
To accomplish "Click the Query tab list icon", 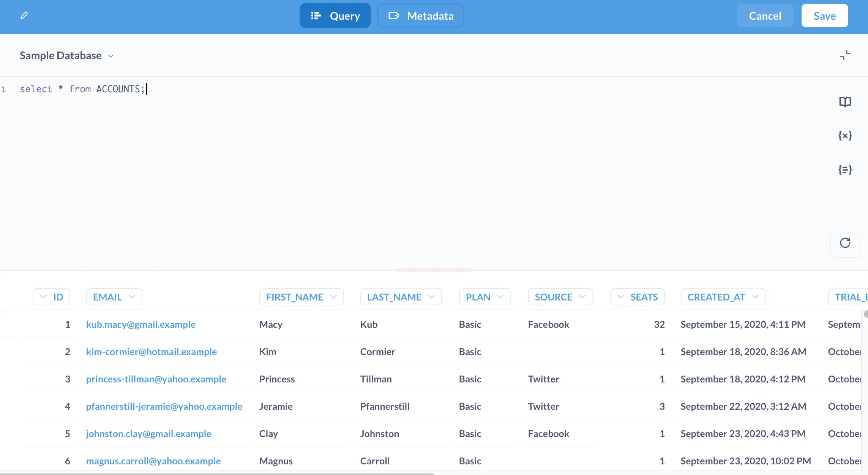I will [x=316, y=16].
